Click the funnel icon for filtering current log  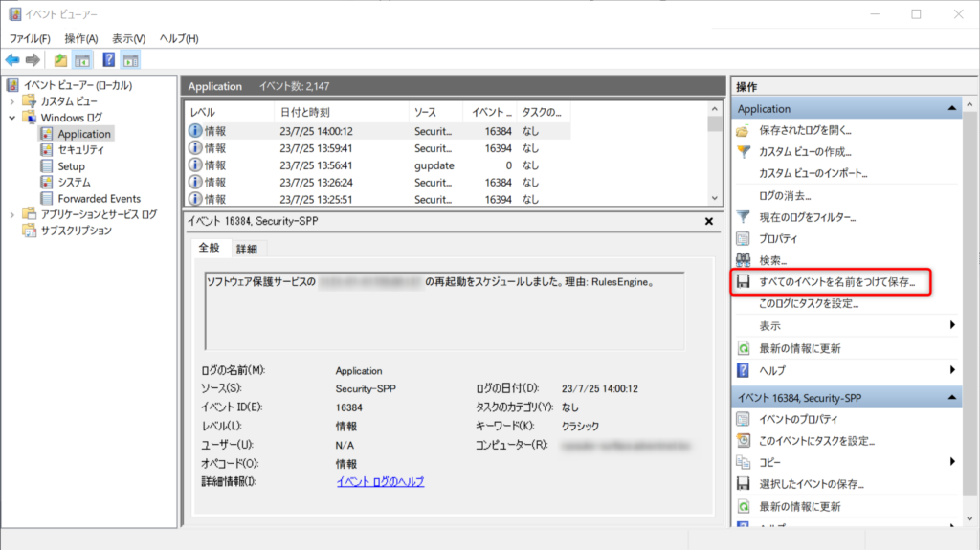(x=743, y=217)
